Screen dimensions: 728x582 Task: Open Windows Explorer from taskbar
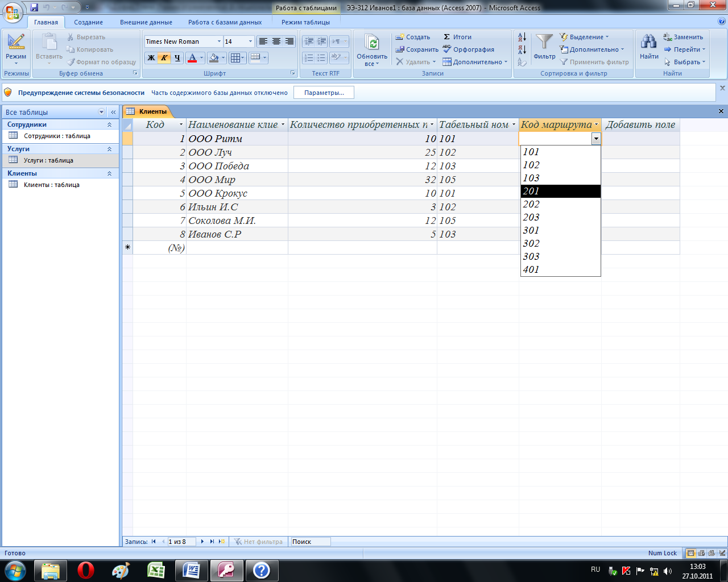(51, 570)
